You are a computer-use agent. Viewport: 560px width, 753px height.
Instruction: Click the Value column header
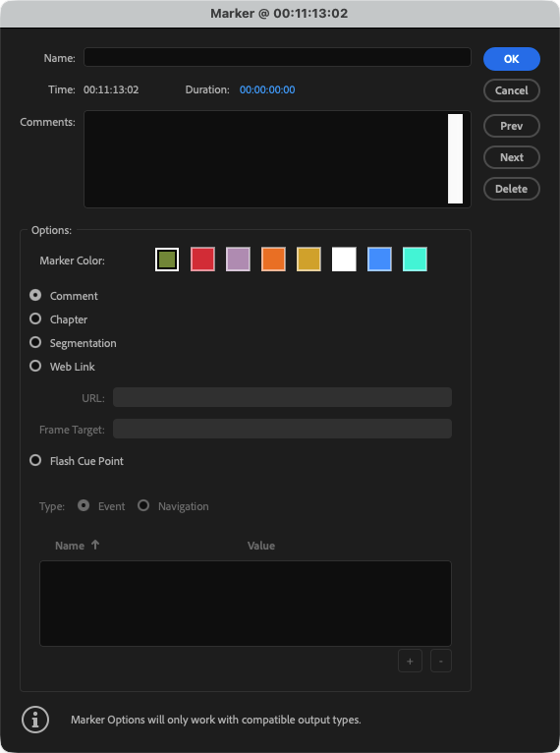click(261, 546)
